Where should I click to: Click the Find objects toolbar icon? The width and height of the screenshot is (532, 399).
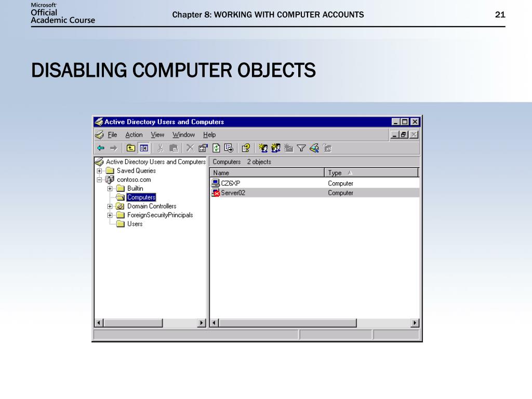[x=314, y=148]
